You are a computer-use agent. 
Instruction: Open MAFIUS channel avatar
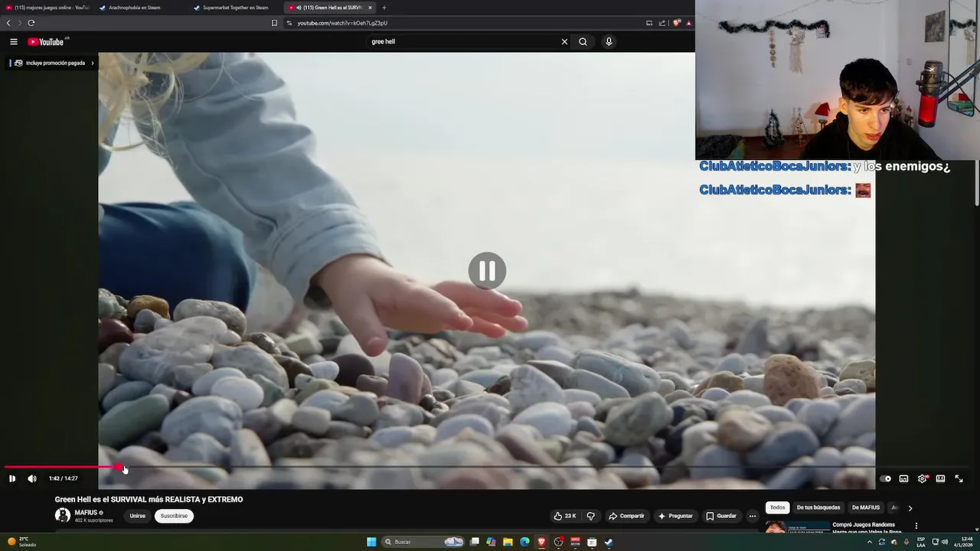coord(63,516)
